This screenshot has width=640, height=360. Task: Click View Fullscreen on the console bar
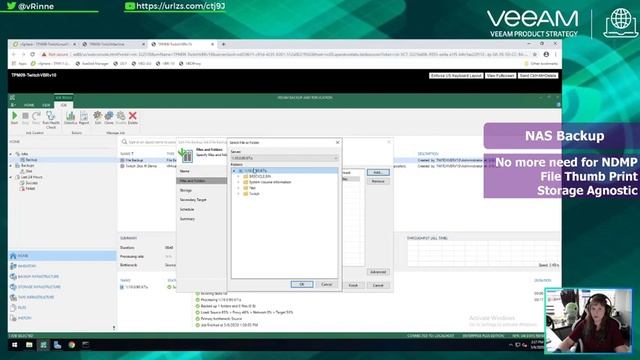tap(500, 76)
